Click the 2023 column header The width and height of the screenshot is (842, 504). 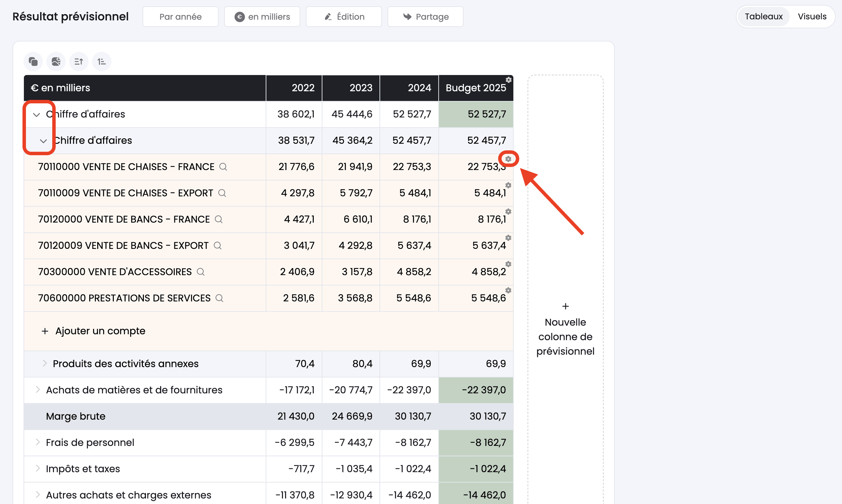point(351,88)
